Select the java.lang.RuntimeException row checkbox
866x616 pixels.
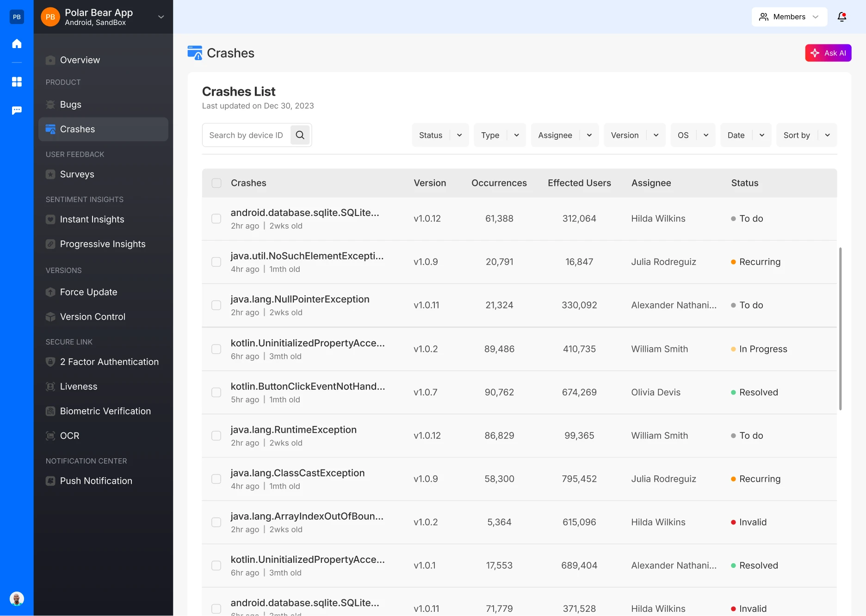click(x=216, y=436)
